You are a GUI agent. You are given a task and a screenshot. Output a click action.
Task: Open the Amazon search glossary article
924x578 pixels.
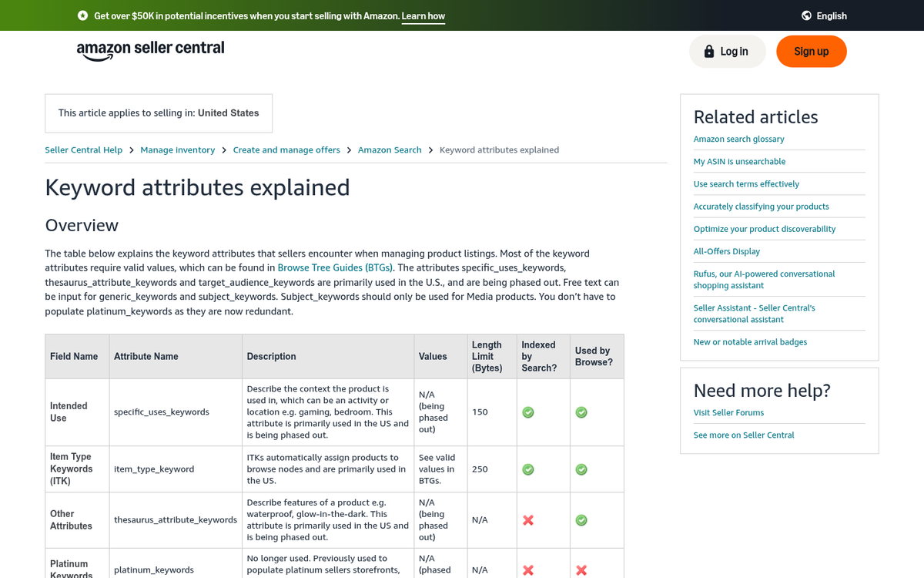(738, 139)
